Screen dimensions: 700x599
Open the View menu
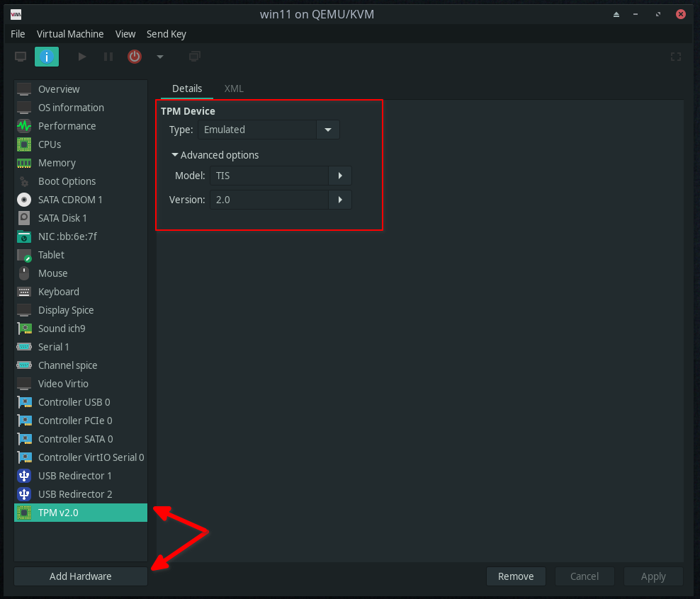click(125, 34)
